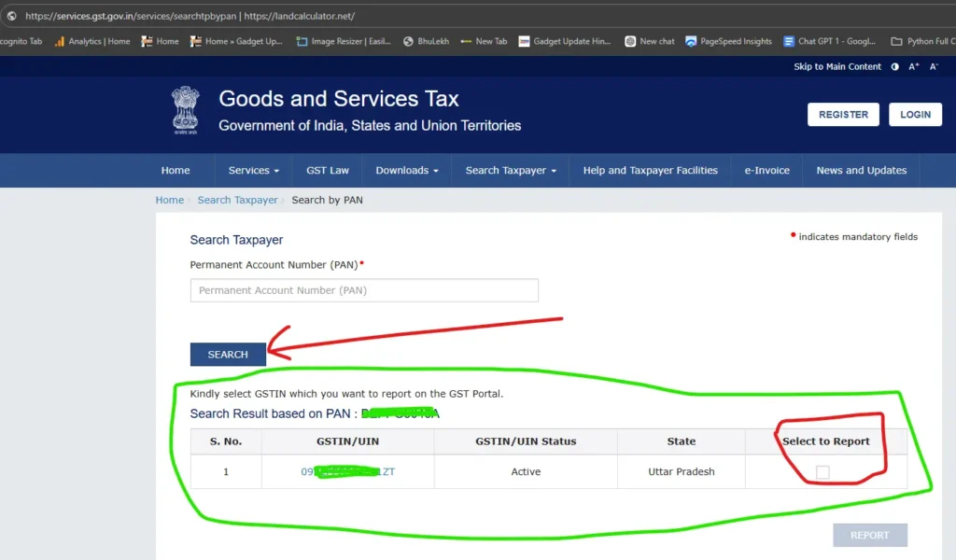Open the GST Law menu item
956x560 pixels.
click(x=328, y=171)
